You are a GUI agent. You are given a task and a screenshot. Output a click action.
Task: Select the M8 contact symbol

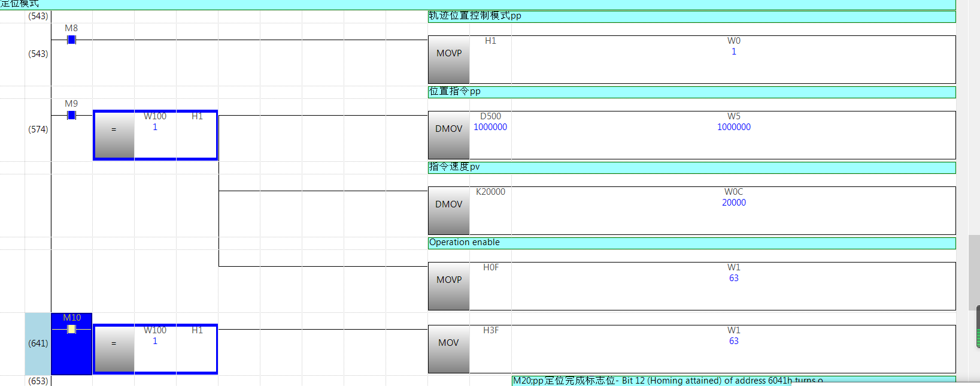[x=71, y=40]
